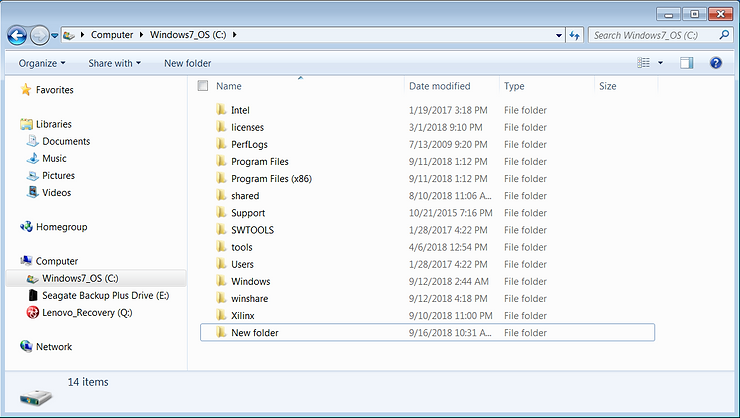Open Seagate Backup Plus Drive (E:)

(106, 295)
